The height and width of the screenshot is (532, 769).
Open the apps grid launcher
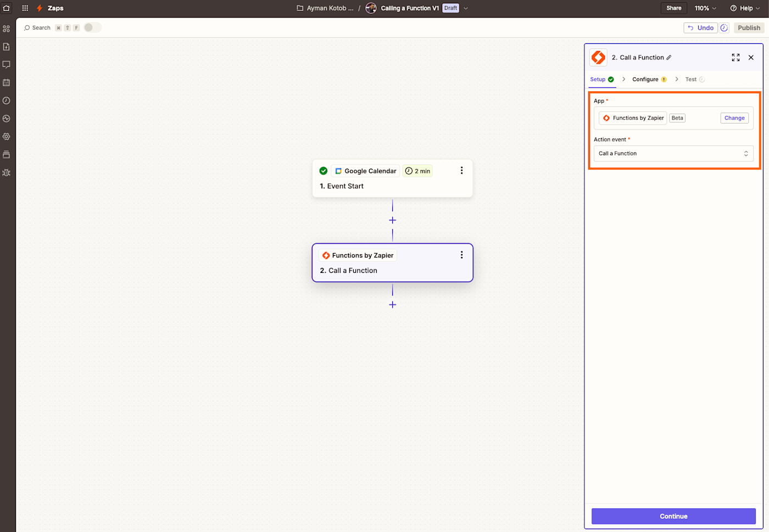click(25, 8)
